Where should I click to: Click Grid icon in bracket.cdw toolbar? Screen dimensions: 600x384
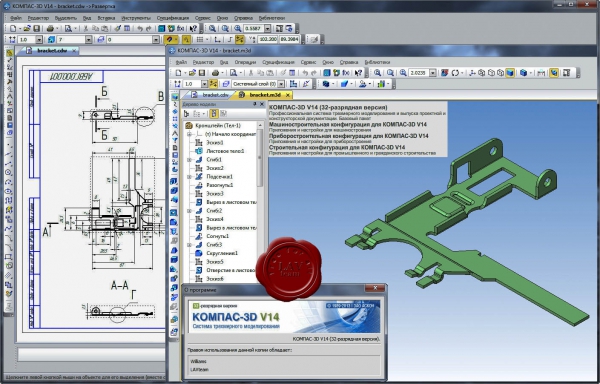[x=200, y=39]
